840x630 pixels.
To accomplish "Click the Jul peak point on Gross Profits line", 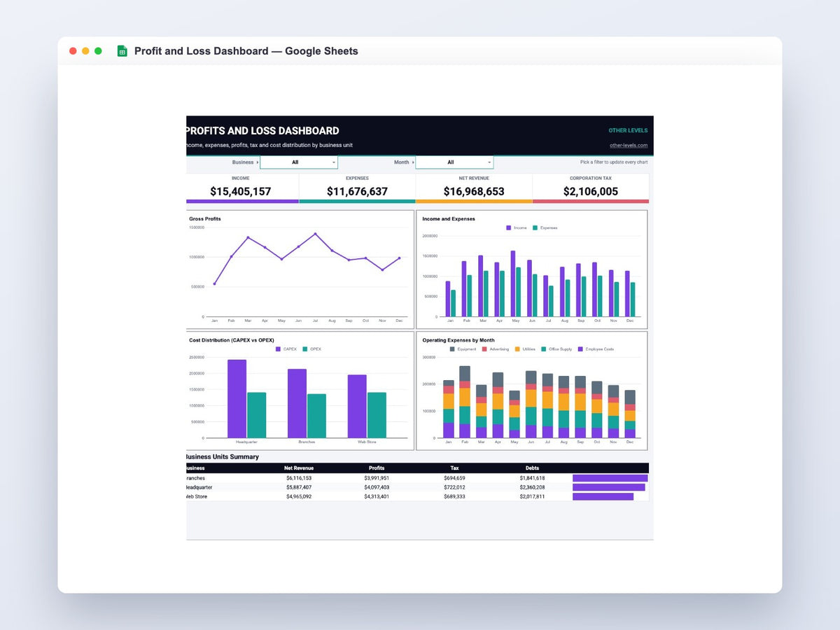I will [x=315, y=234].
